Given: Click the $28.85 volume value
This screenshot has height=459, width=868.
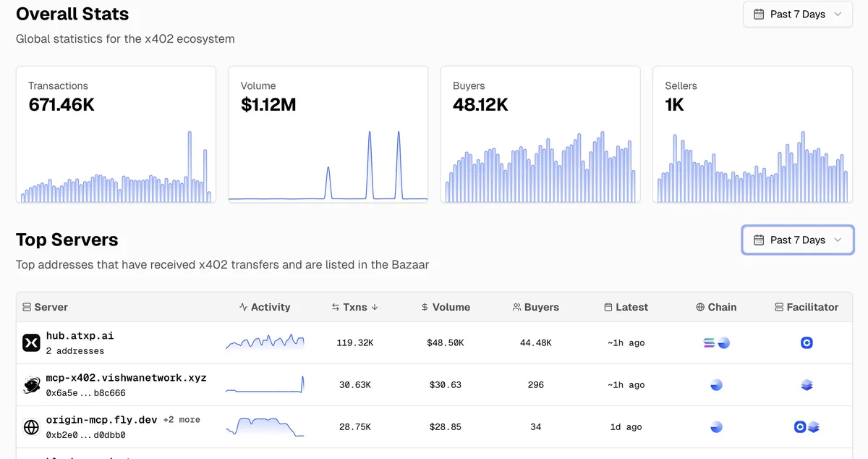Looking at the screenshot, I should pyautogui.click(x=446, y=426).
